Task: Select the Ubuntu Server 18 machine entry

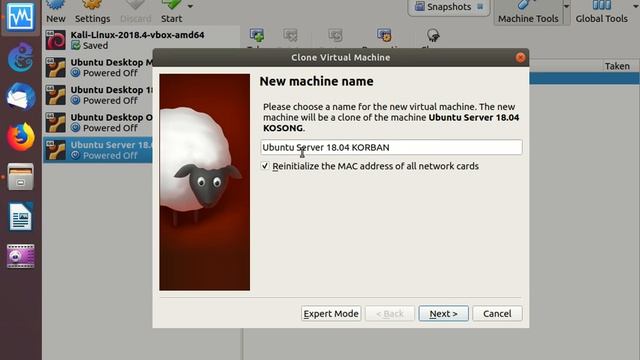Action: tap(98, 150)
